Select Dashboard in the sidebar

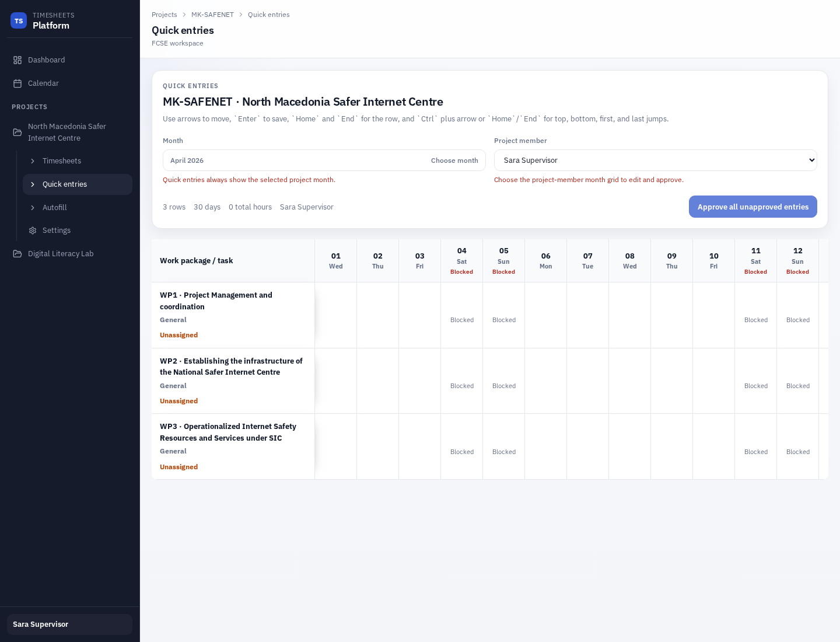(x=46, y=60)
